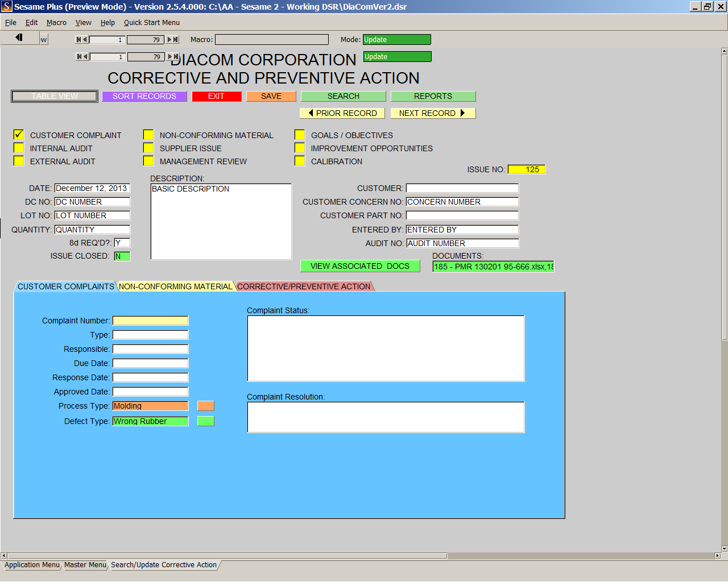Tick the Supplier Issue checkbox

tap(148, 148)
